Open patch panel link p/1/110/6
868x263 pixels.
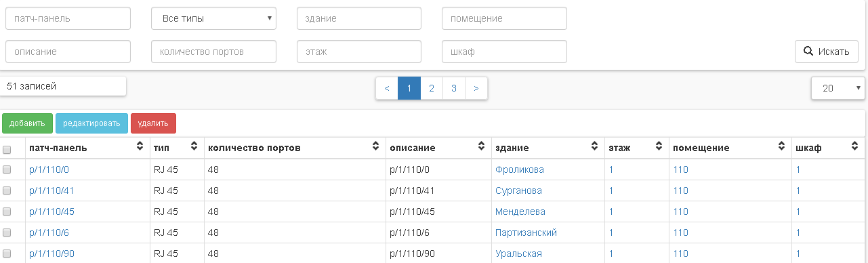(49, 232)
